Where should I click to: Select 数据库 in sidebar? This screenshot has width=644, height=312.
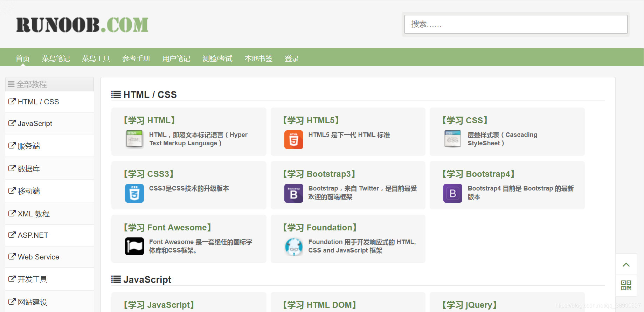point(49,168)
